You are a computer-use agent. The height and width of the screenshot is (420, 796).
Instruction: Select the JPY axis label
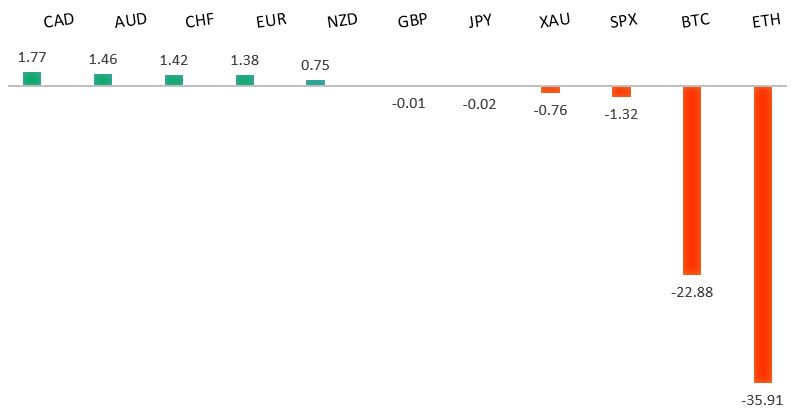click(x=480, y=21)
